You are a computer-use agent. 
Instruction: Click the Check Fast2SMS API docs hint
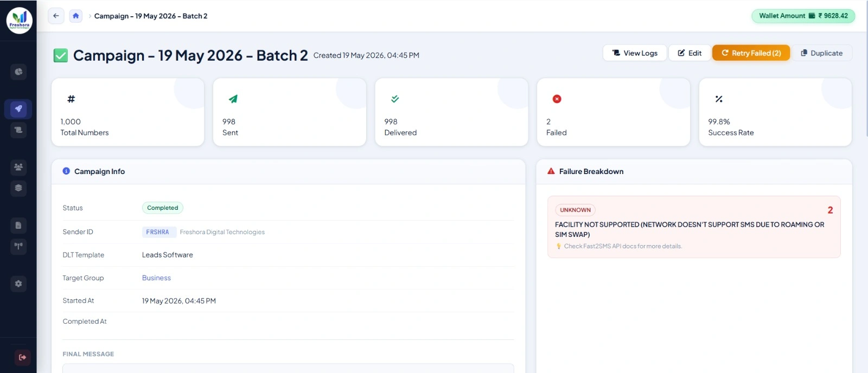tap(623, 246)
